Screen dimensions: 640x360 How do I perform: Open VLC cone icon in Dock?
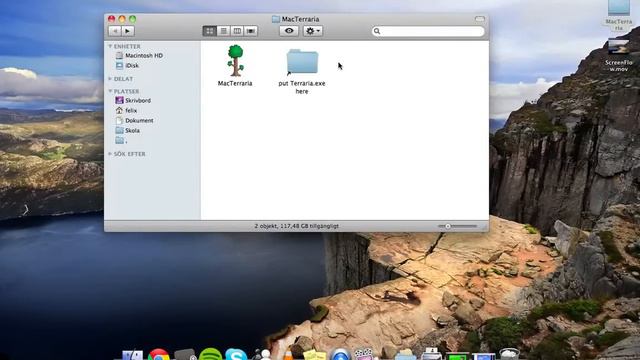coord(288,355)
